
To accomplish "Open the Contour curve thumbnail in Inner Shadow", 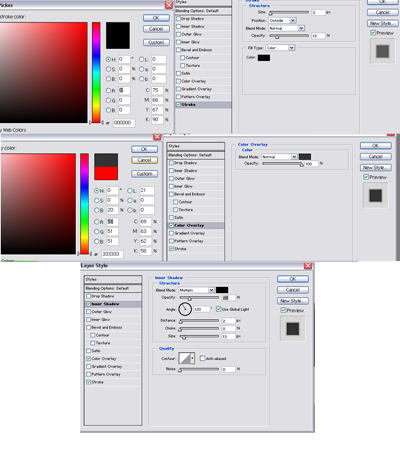I will (184, 358).
